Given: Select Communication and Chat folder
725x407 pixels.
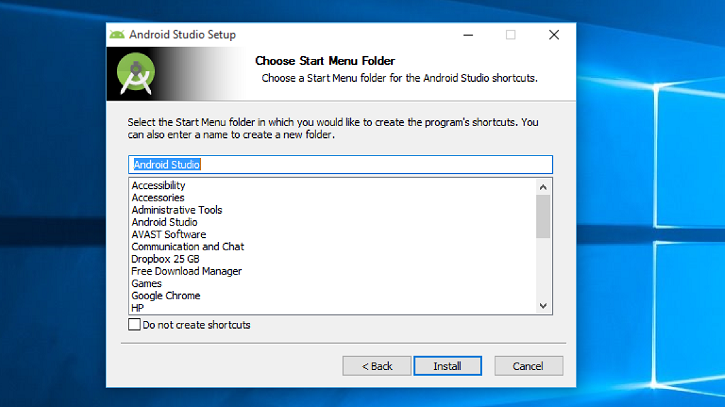Looking at the screenshot, I should coord(188,247).
